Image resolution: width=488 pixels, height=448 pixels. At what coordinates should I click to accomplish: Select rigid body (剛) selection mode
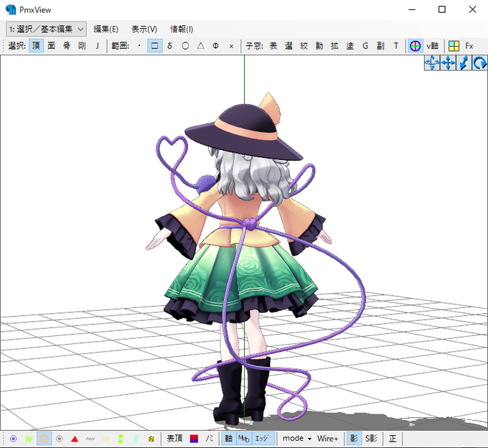pyautogui.click(x=82, y=46)
